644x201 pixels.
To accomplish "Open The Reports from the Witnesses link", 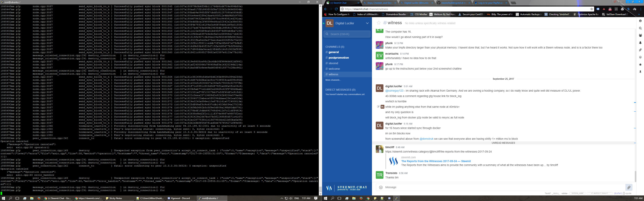I will (436, 161).
